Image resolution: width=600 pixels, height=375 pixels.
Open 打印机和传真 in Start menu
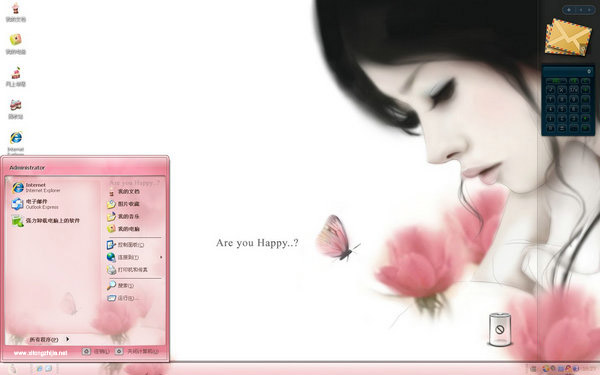pos(127,270)
